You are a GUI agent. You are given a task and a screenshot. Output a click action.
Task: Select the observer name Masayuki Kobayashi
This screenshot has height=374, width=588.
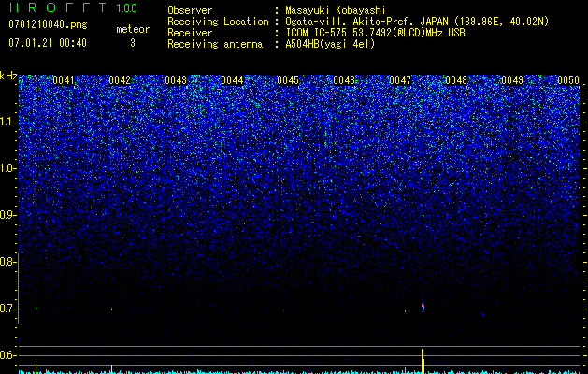pos(336,10)
